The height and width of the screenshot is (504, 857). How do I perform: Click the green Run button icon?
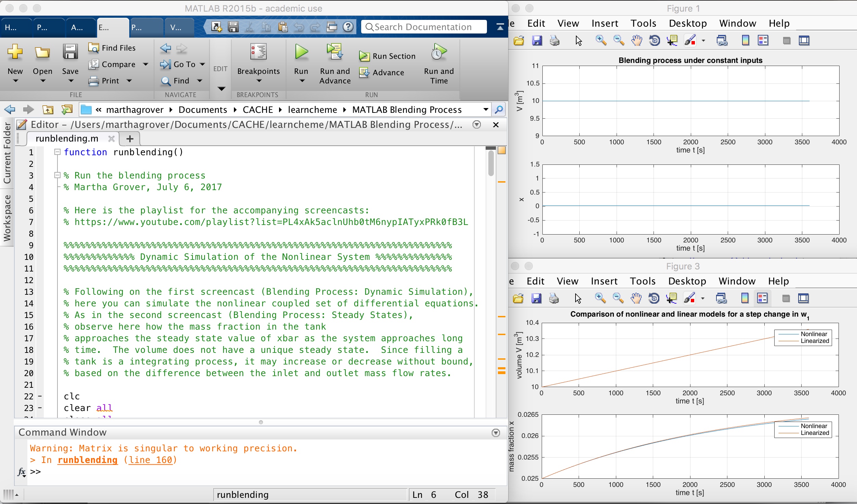301,52
